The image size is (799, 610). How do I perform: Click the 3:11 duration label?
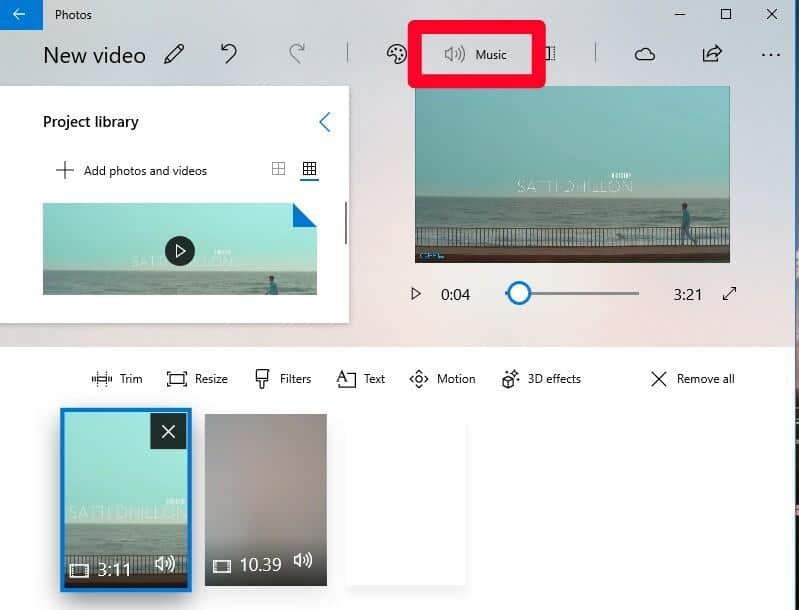[114, 569]
